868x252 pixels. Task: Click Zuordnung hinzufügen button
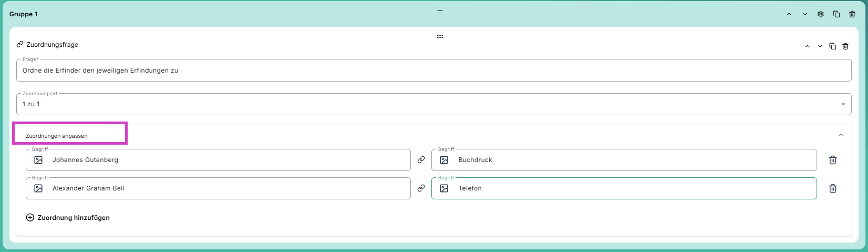click(68, 217)
